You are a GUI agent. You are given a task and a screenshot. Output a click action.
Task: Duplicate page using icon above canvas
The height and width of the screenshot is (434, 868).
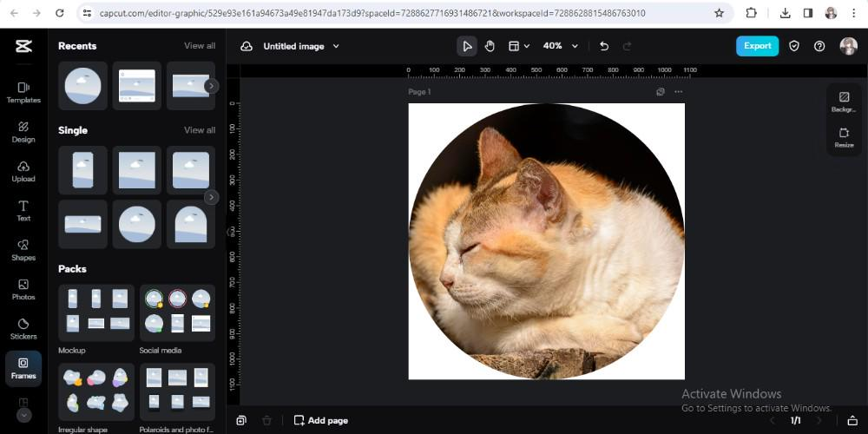coord(661,92)
